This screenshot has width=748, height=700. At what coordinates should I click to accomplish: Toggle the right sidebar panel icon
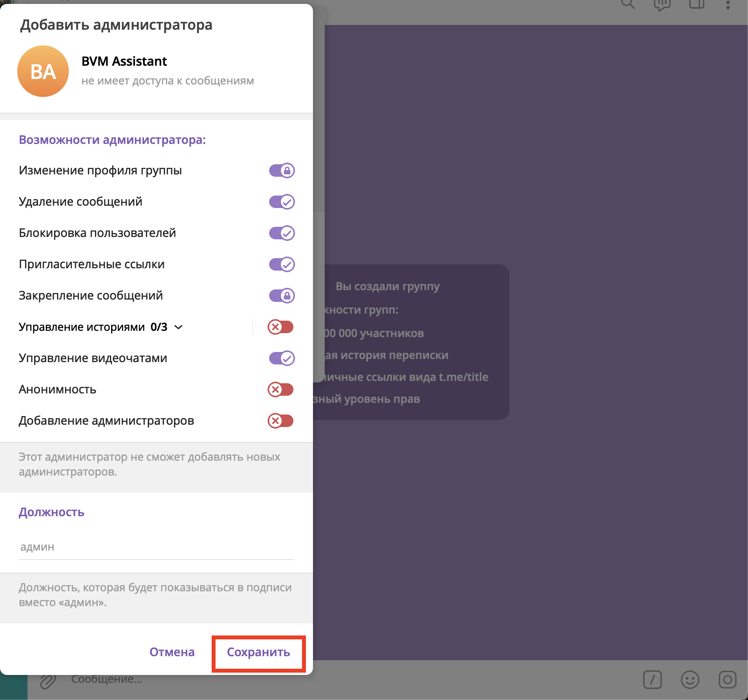click(696, 4)
